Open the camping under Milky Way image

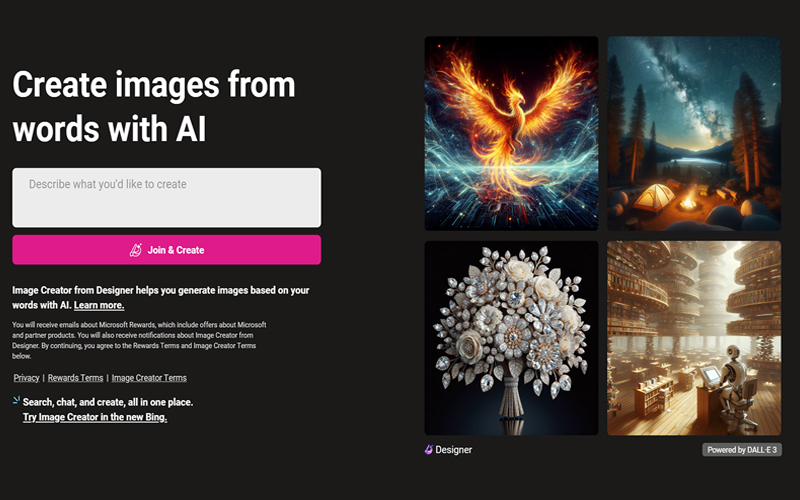[x=694, y=133]
